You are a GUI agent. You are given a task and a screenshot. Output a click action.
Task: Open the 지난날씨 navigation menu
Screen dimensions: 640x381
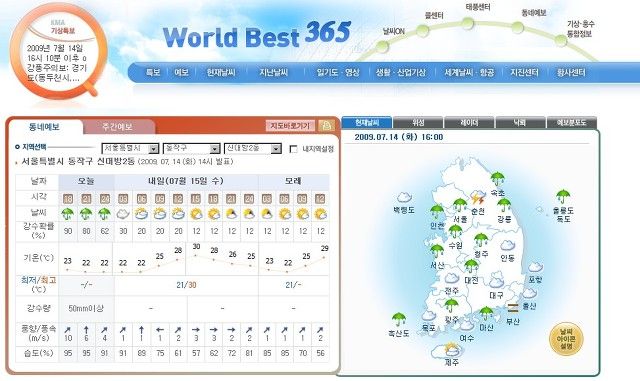coord(273,73)
